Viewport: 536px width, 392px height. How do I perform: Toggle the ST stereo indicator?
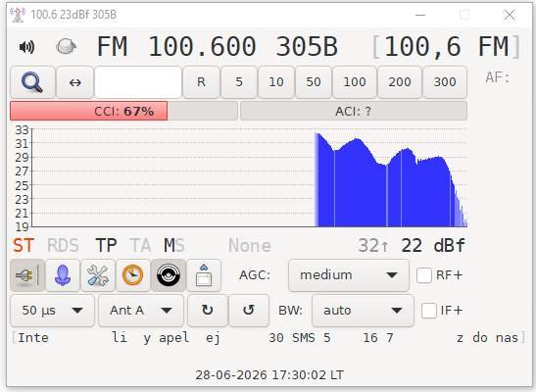[x=24, y=245]
